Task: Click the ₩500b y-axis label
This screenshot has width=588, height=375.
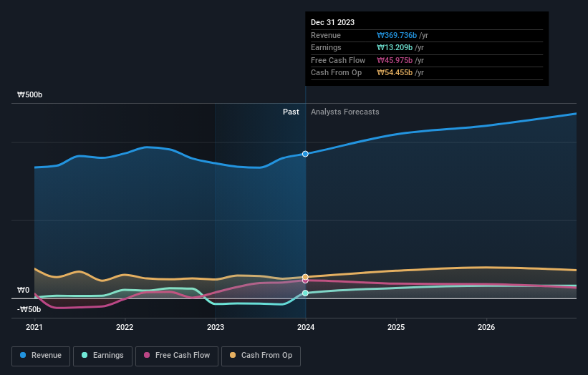Action: (x=29, y=94)
